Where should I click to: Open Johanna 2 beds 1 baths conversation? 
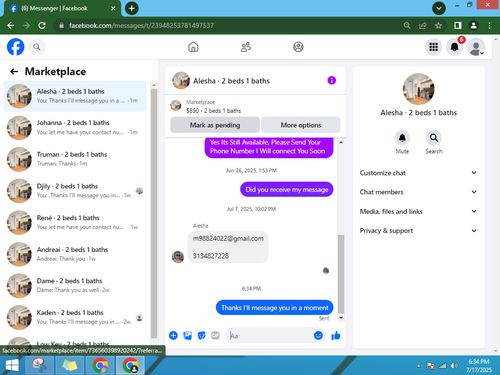point(75,128)
